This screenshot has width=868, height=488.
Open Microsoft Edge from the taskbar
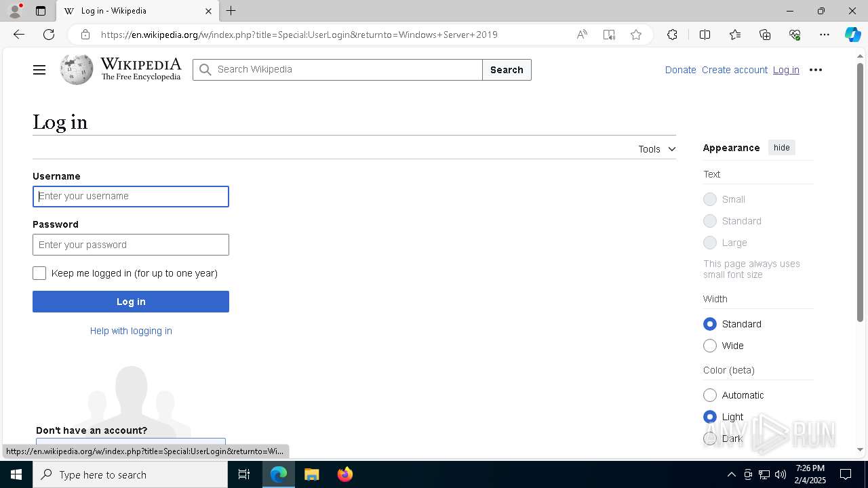click(279, 474)
